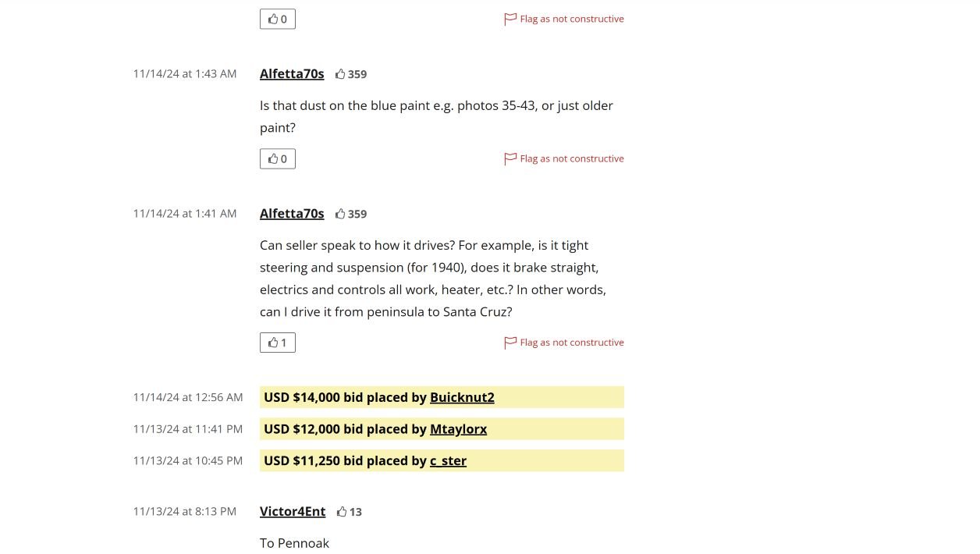Click the zero-count upvote button at top
980x554 pixels.
277,20
